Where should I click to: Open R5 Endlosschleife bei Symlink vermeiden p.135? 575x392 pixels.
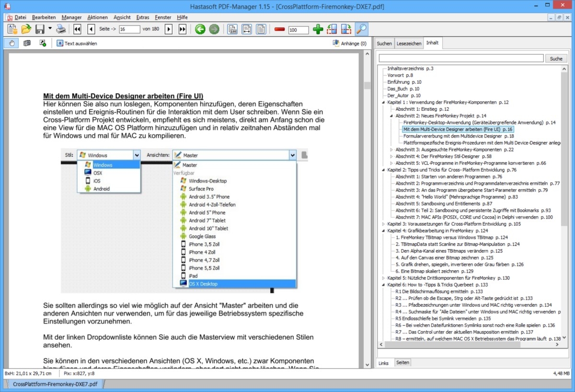tap(443, 318)
